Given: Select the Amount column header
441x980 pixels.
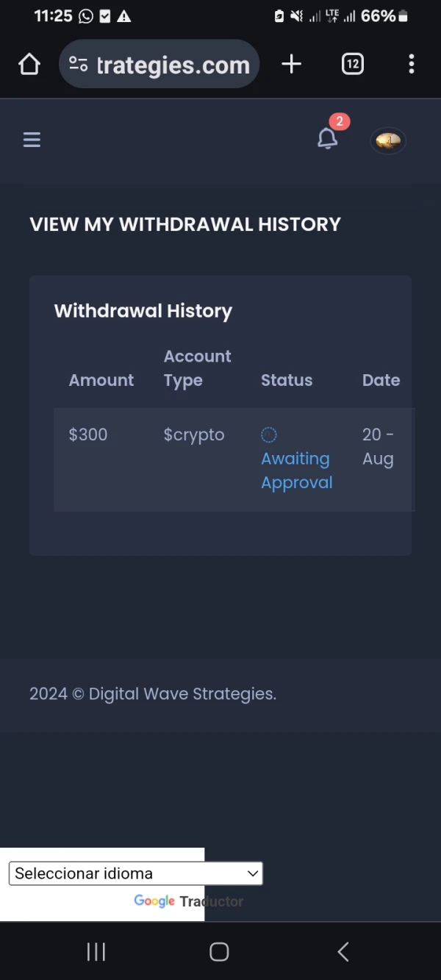Looking at the screenshot, I should click(101, 380).
